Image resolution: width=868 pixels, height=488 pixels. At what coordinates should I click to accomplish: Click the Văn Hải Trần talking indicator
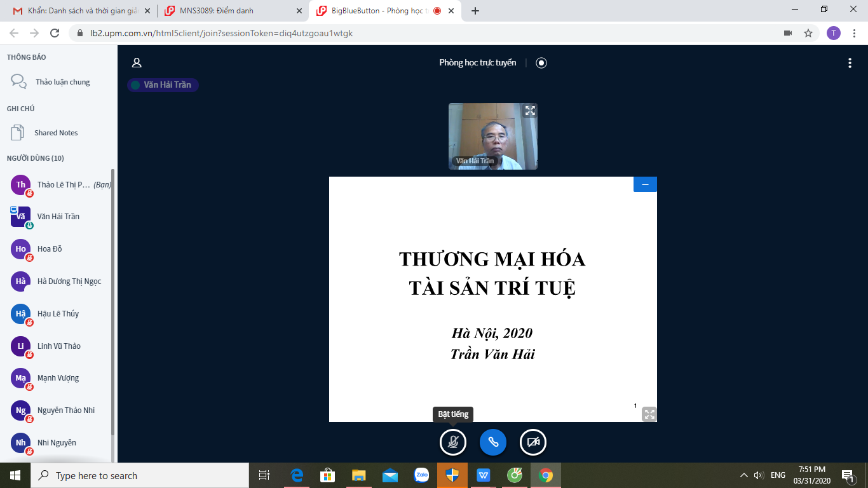(163, 85)
